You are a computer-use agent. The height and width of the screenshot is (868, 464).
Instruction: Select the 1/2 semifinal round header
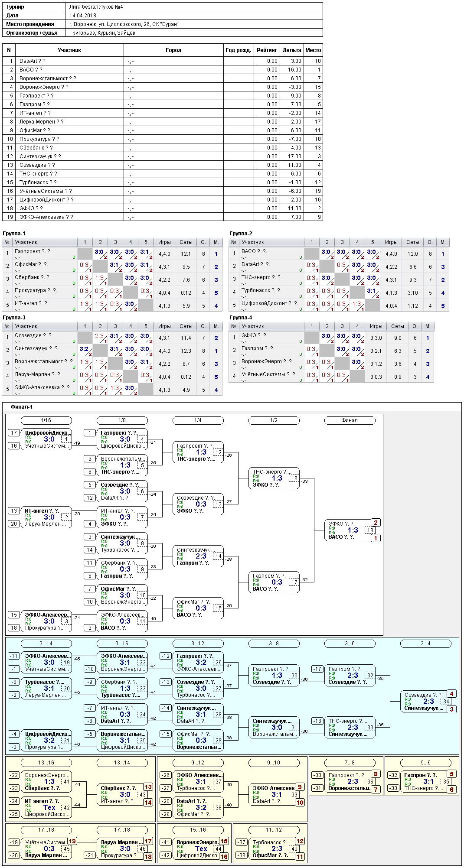tap(274, 420)
